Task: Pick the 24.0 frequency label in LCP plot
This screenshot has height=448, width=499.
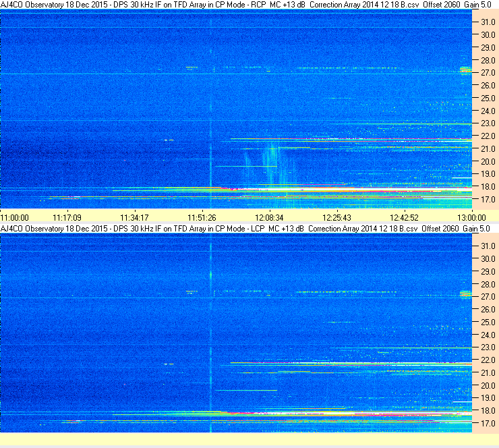Action: point(488,335)
